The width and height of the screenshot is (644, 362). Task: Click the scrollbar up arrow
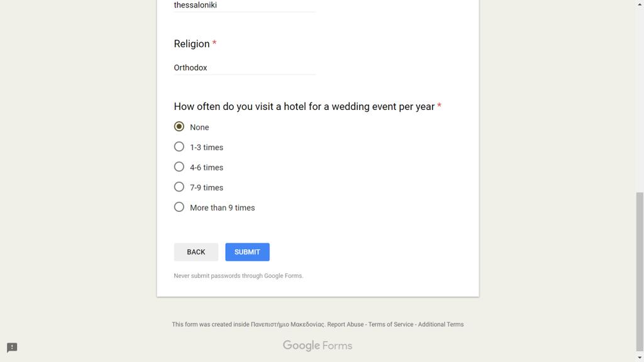(x=640, y=4)
